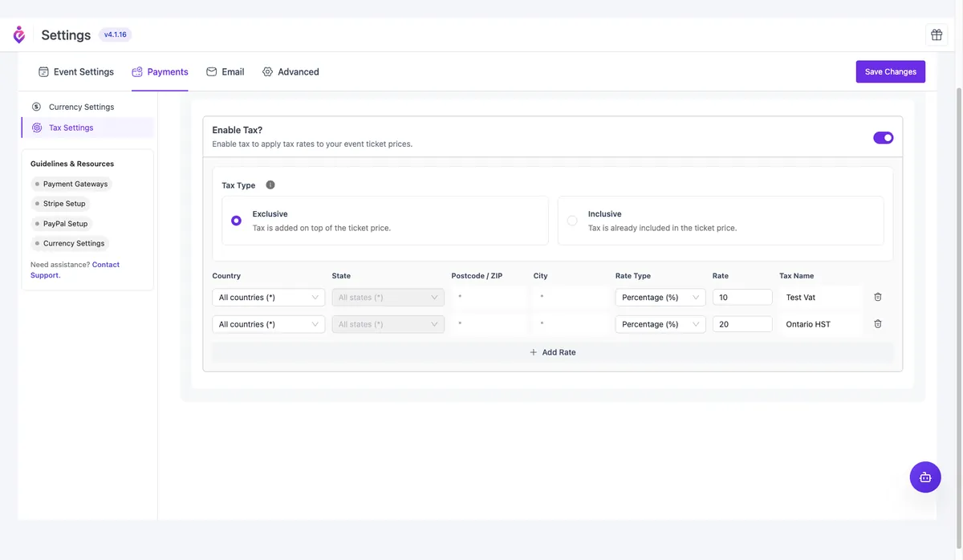
Task: Open State dropdown in Test Vat row
Action: point(388,297)
